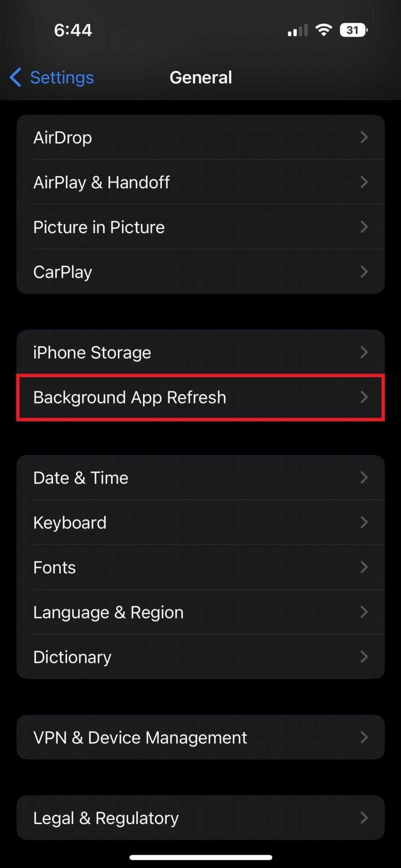This screenshot has width=401, height=868.
Task: Open CarPlay settings
Action: tap(200, 272)
